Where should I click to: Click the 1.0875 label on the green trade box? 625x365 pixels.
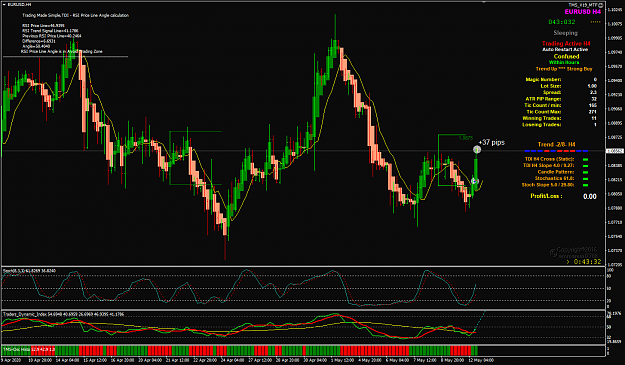point(466,138)
